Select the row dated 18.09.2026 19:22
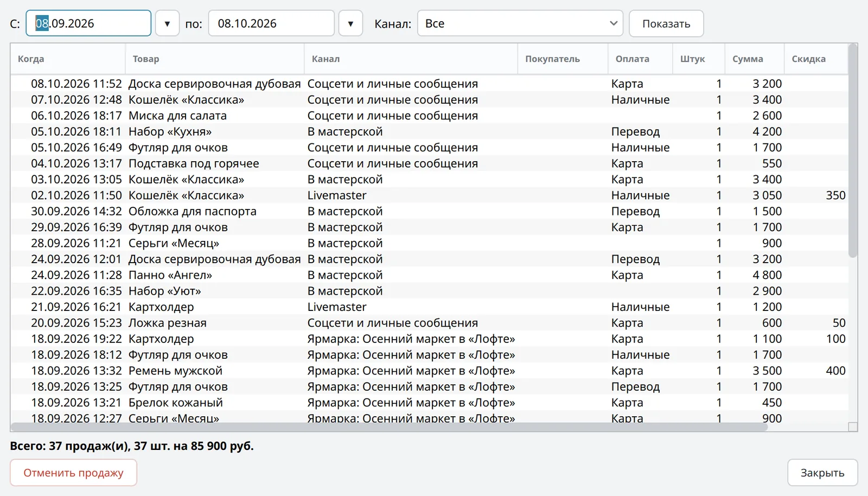The height and width of the screenshot is (496, 868). coord(429,339)
